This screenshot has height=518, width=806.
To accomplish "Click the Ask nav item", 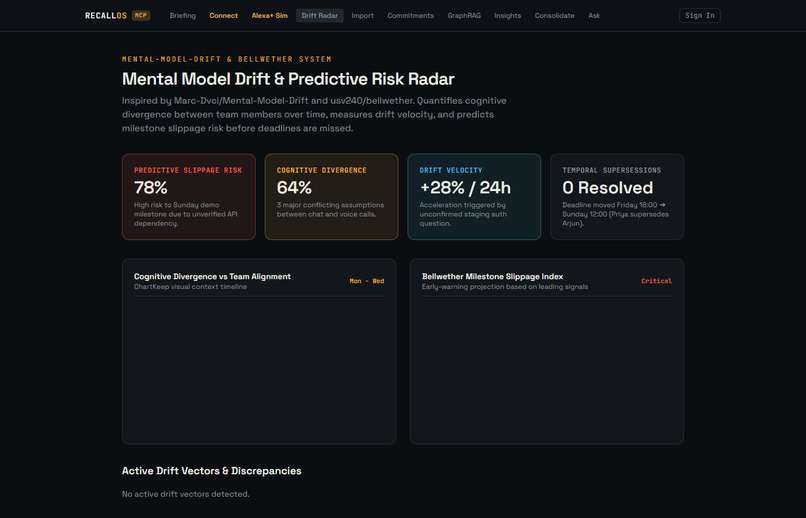I will point(594,15).
